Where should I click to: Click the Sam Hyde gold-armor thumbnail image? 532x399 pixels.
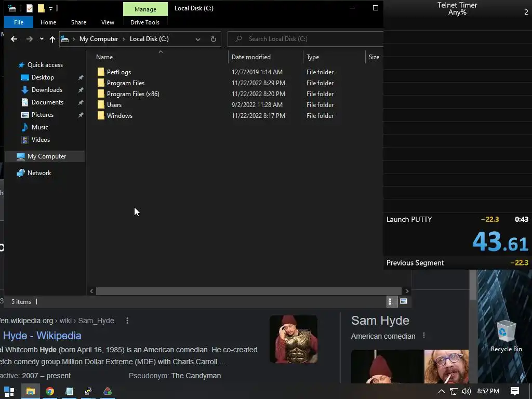click(x=294, y=339)
